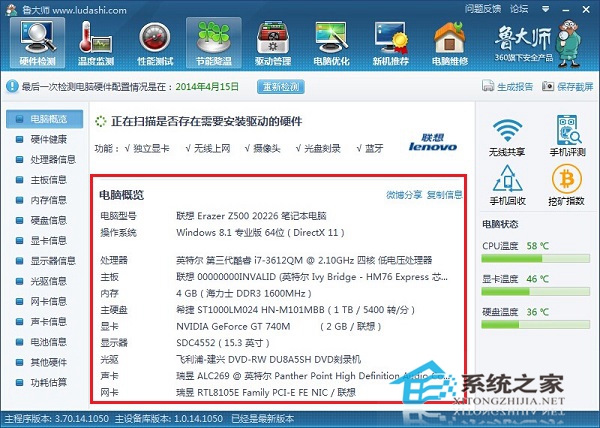
Task: Open the 硬件检测 hardware detection tool
Action: [38, 43]
